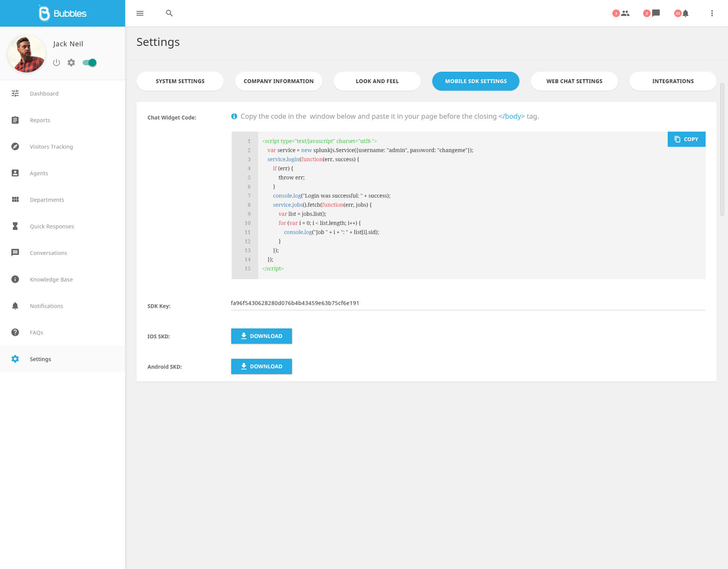
Task: Toggle the hamburger menu icon
Action: click(140, 13)
